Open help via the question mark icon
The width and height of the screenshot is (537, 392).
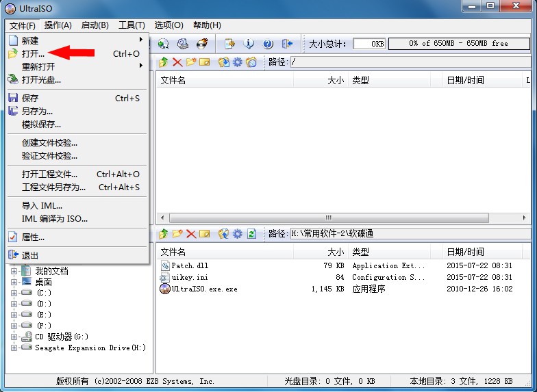coord(268,44)
